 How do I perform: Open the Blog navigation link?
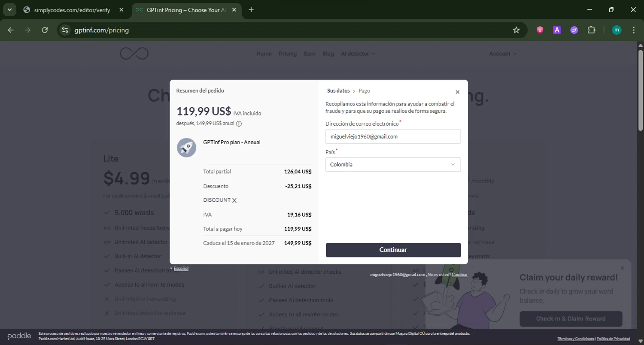[x=328, y=54]
